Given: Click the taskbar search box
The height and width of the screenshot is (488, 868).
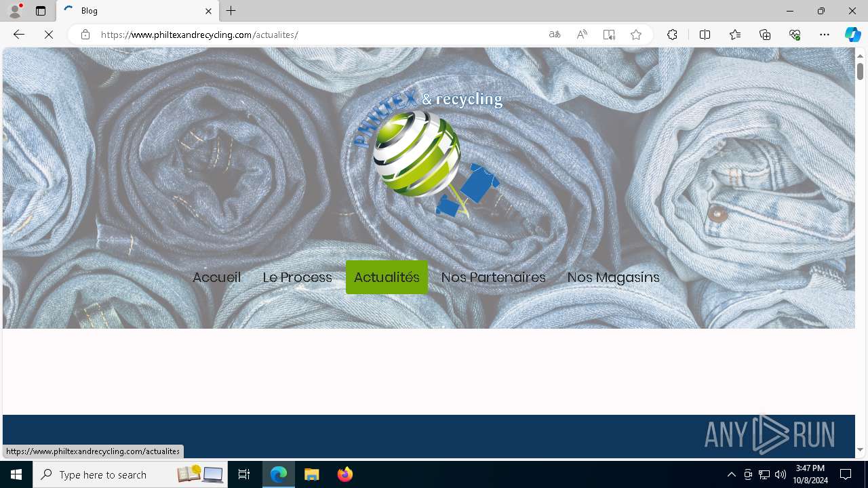Looking at the screenshot, I should (x=130, y=474).
